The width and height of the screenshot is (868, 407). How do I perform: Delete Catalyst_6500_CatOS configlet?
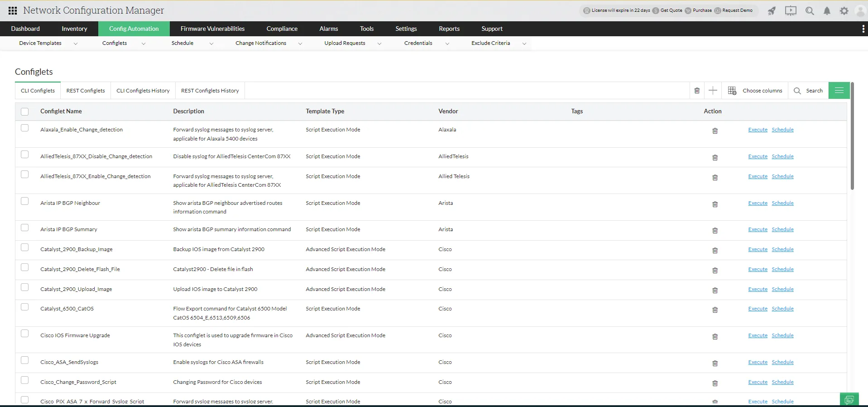[715, 310]
